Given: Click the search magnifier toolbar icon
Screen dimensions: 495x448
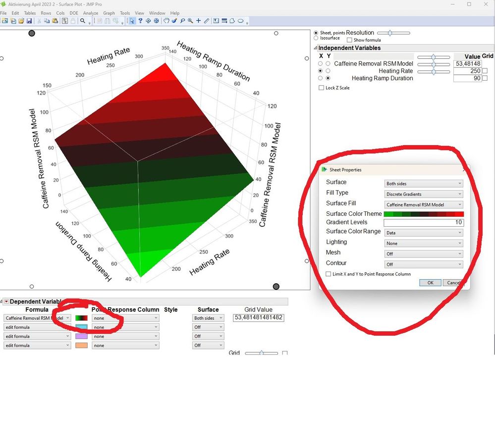Looking at the screenshot, I should pos(83,21).
